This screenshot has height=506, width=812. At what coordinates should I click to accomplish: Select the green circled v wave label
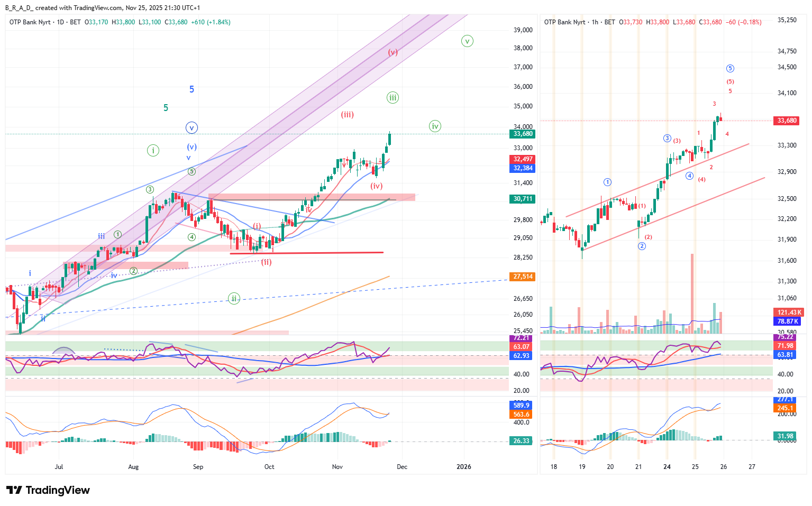coord(467,41)
